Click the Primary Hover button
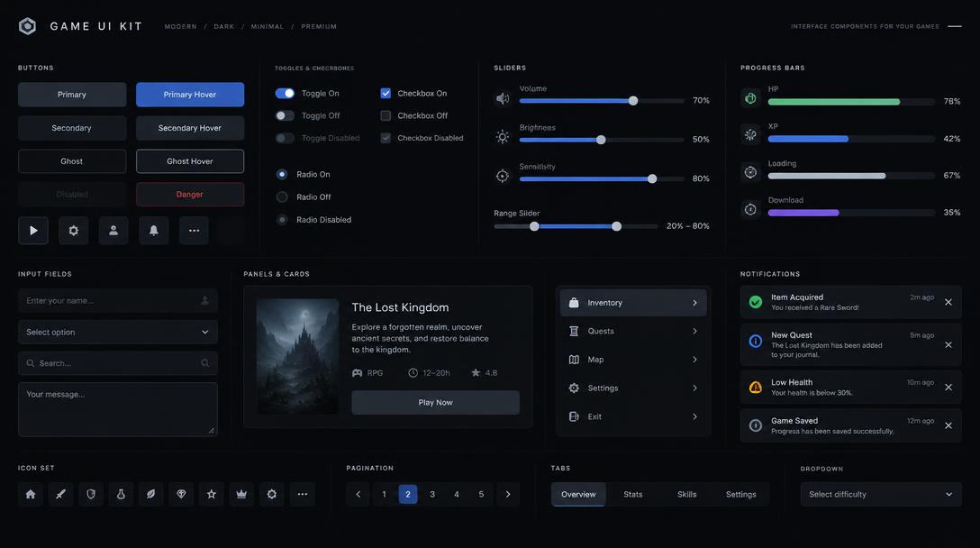 click(190, 95)
